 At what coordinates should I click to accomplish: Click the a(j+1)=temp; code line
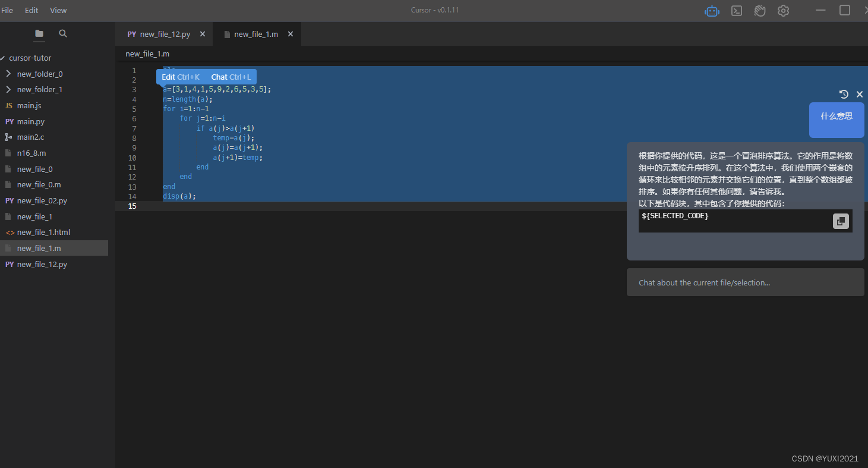pos(238,158)
